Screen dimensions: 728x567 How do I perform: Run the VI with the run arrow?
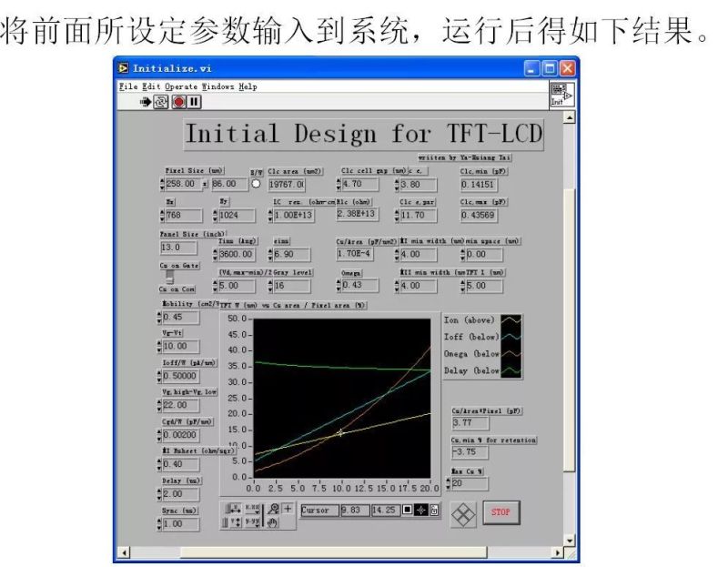pos(146,100)
